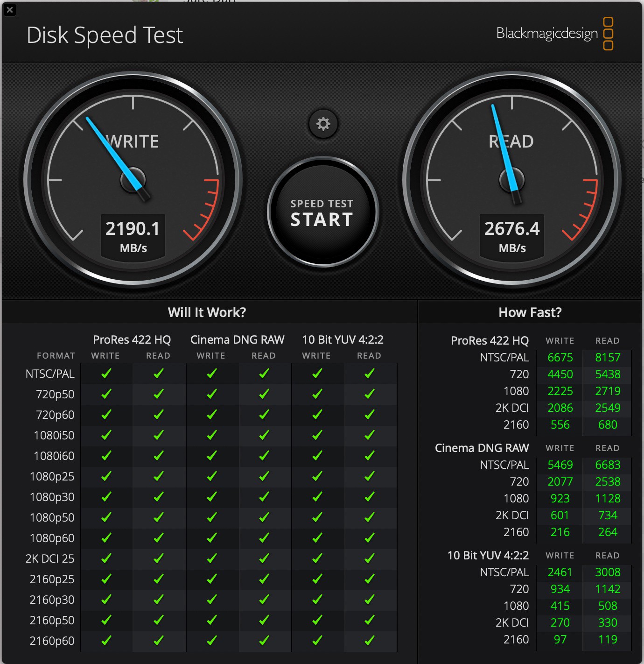The height and width of the screenshot is (664, 644).
Task: Toggle the 2160p60 10 Bit YUV READ checkmark
Action: pos(370,641)
